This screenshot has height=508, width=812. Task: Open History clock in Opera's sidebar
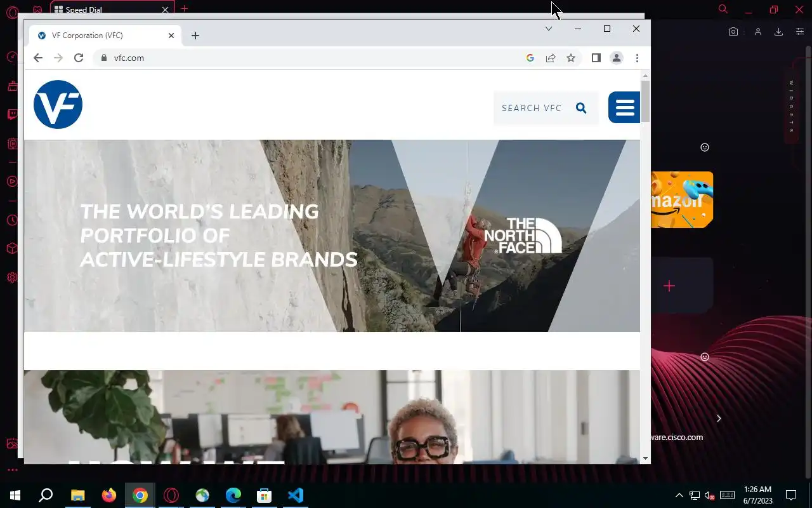[12, 220]
